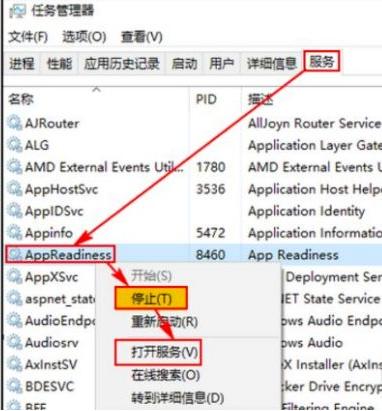
Task: Sort services by the 名称 column header
Action: (21, 99)
